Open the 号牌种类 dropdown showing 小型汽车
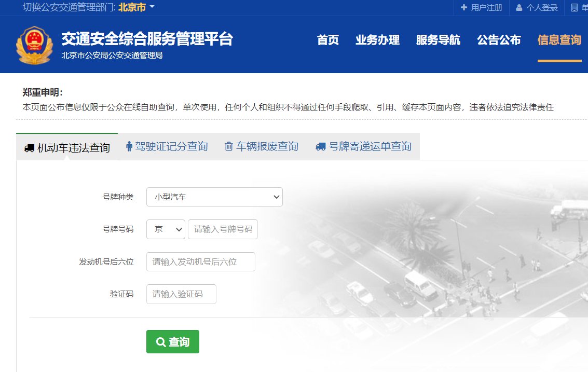588x372 pixels. 214,197
